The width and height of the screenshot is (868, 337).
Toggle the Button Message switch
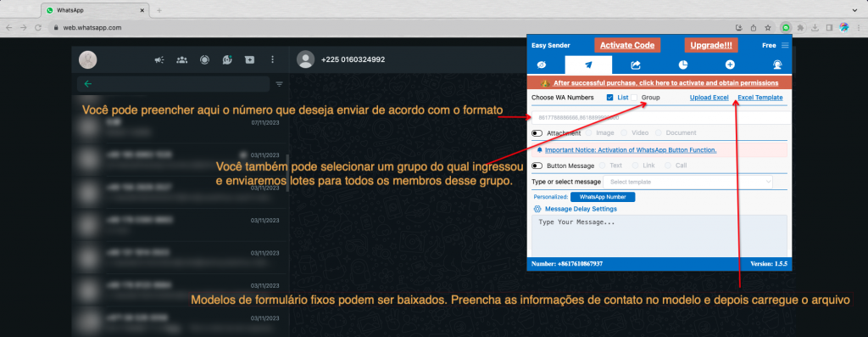tap(537, 166)
